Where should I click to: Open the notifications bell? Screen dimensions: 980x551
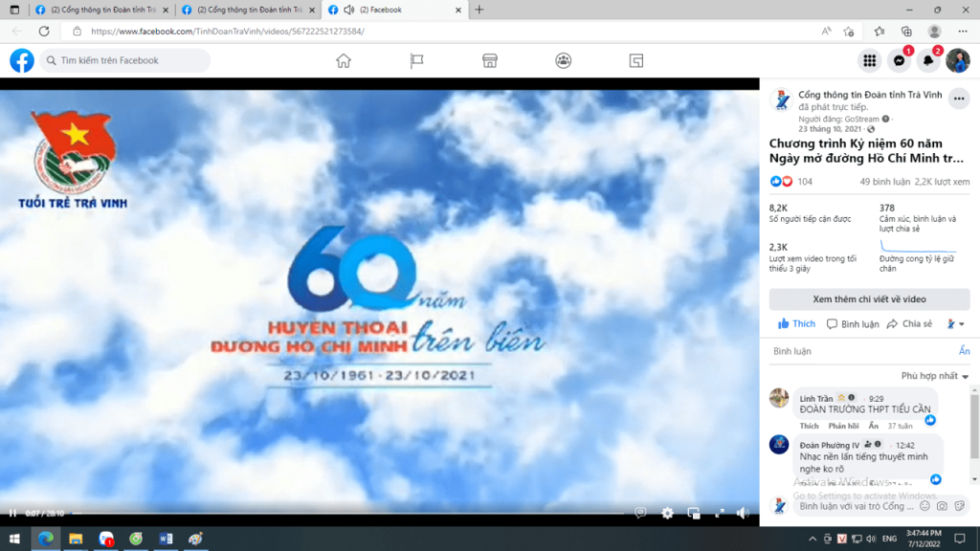tap(929, 59)
